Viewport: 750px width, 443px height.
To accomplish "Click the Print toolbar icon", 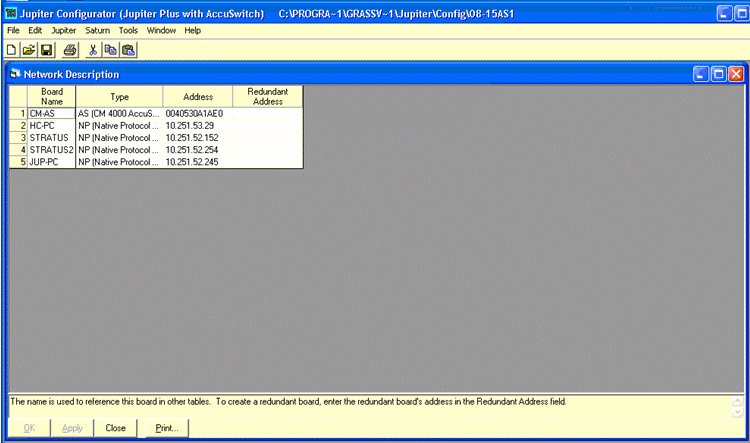I will [x=70, y=50].
